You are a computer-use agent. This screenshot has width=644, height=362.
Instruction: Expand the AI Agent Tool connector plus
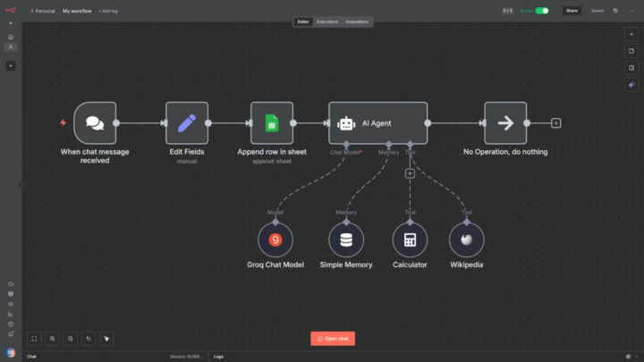pyautogui.click(x=410, y=173)
